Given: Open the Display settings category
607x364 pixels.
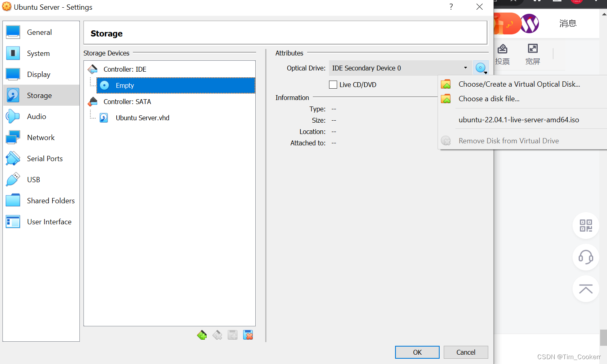Looking at the screenshot, I should click(41, 75).
